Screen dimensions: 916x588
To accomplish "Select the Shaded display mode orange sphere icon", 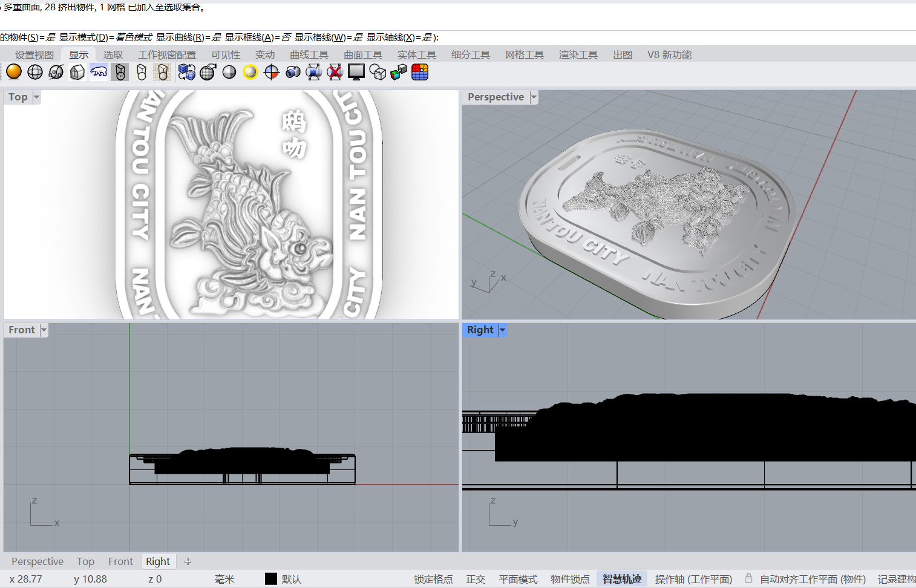I will tap(13, 72).
